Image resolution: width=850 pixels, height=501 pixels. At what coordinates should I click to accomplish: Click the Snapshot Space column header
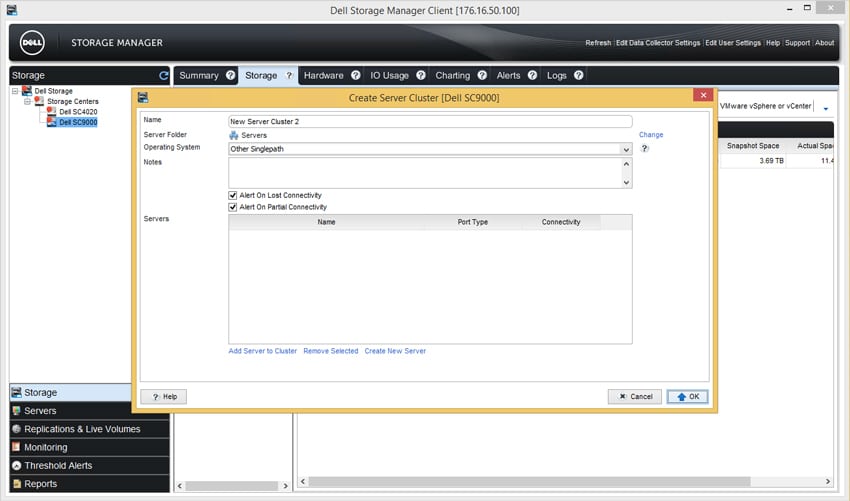tap(753, 146)
